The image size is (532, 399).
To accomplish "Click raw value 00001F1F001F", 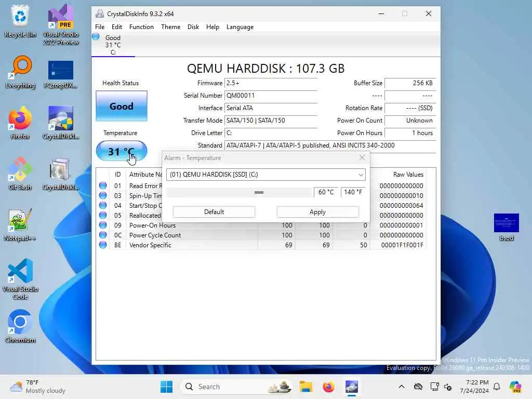I will [x=402, y=245].
